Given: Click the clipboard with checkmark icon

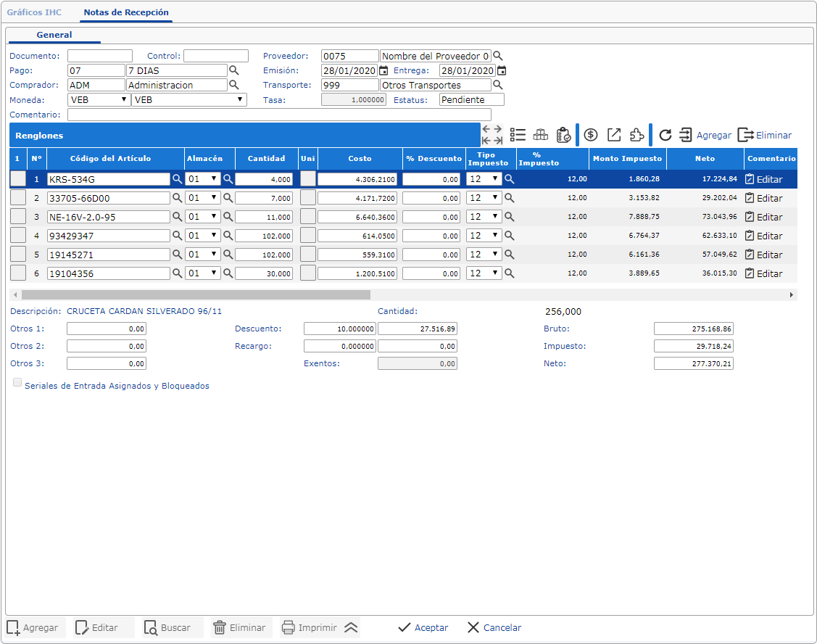Looking at the screenshot, I should (563, 135).
